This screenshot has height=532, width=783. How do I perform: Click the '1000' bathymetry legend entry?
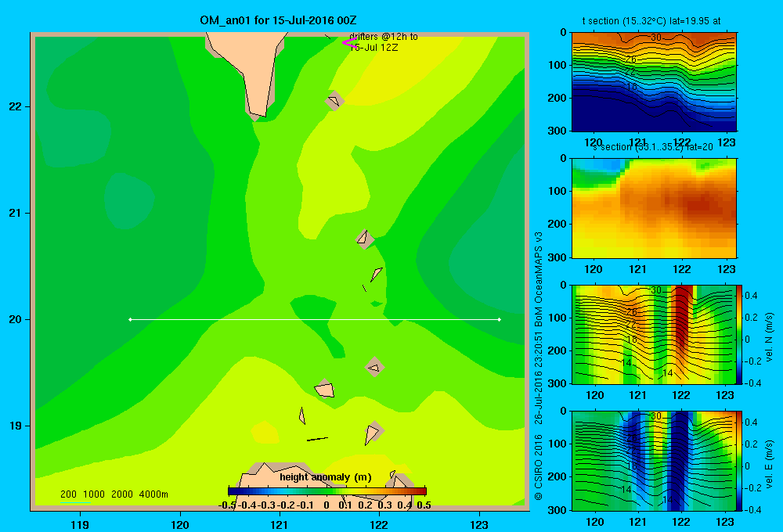pyautogui.click(x=94, y=494)
